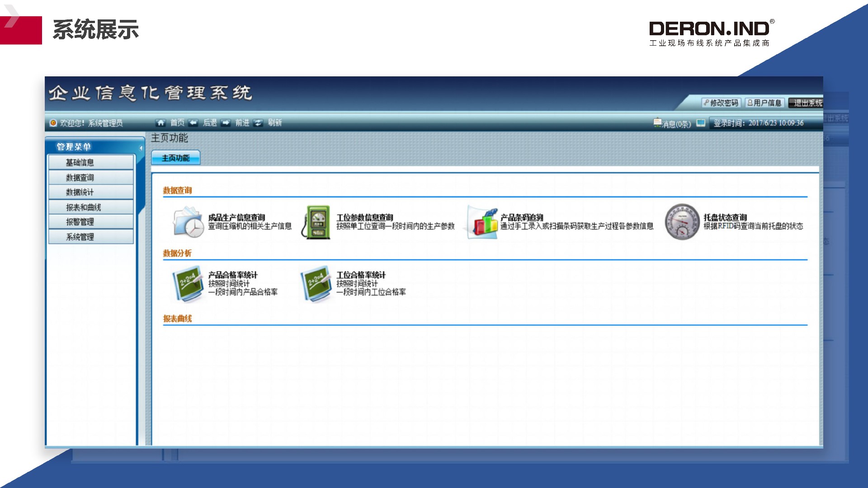Click the dial gauge icon for 托盘状态查询
This screenshot has height=488, width=868.
682,222
